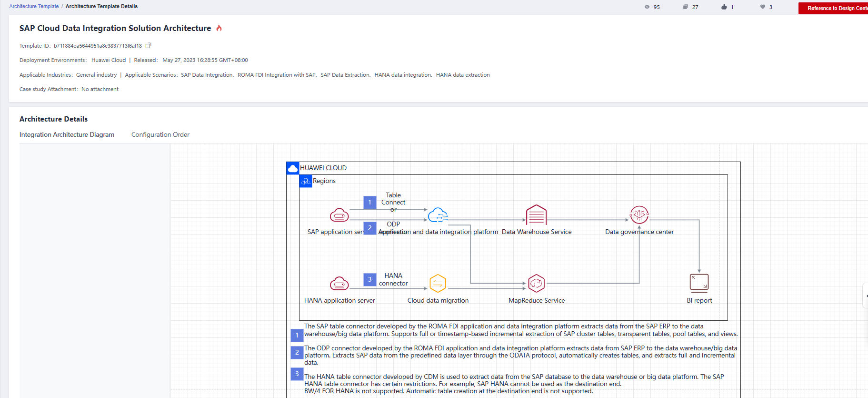Viewport: 868px width, 398px height.
Task: Click the 'Data governance center' label
Action: pos(639,232)
